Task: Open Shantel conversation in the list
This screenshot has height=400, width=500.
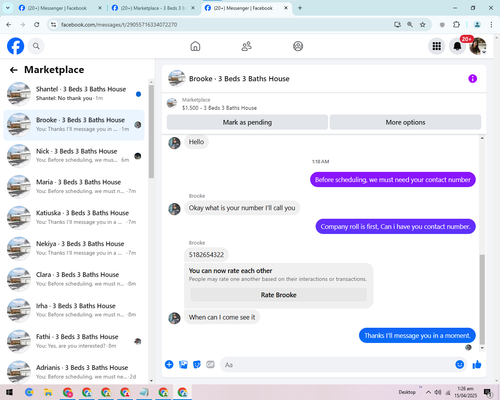Action: [x=74, y=94]
